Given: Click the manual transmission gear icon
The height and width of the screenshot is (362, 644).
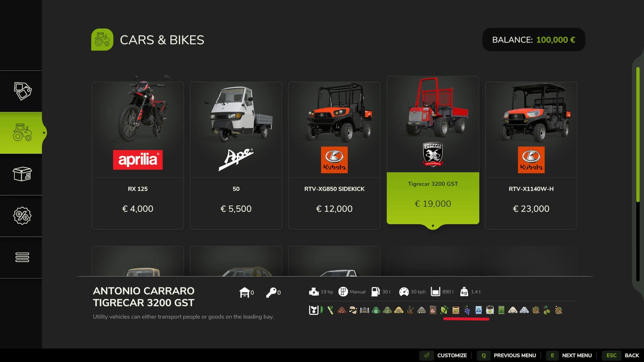Looking at the screenshot, I should [343, 292].
